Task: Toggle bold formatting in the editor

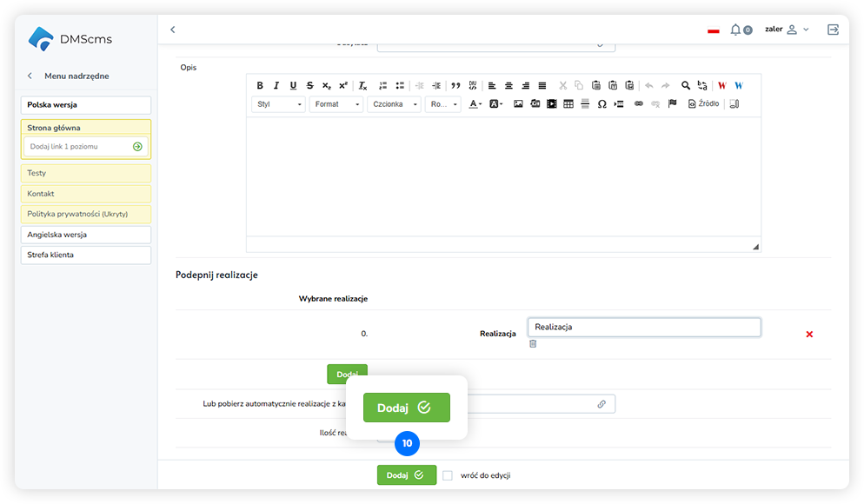Action: (x=260, y=85)
